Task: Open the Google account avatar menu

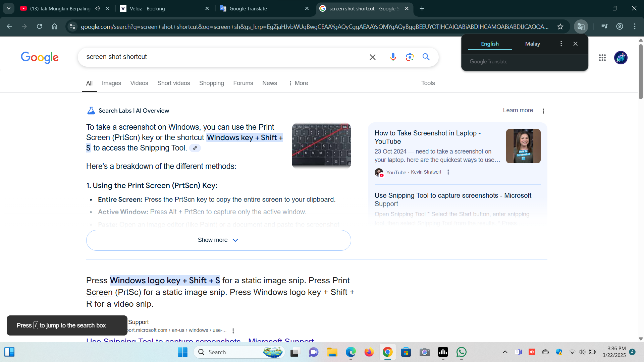Action: (x=621, y=58)
